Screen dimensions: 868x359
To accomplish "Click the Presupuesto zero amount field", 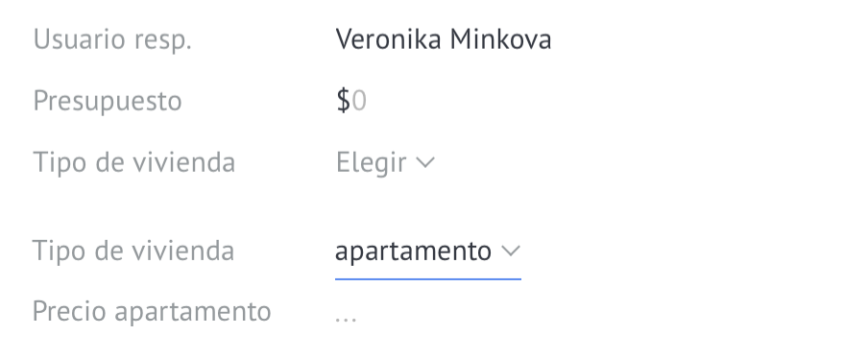I will [359, 101].
